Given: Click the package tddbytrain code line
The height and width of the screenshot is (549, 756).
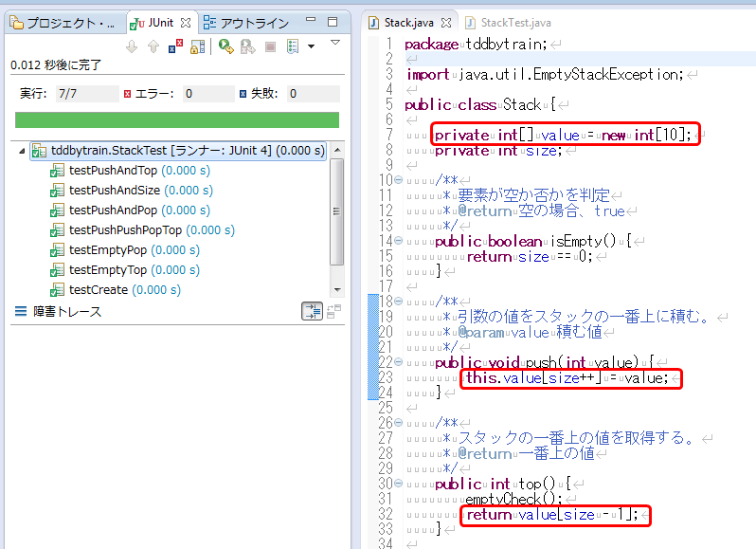Looking at the screenshot, I should (x=476, y=45).
